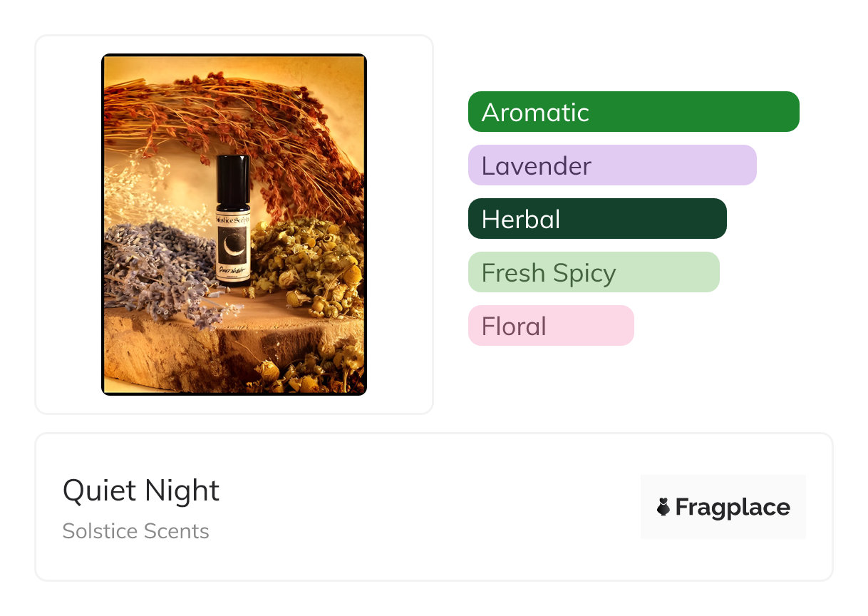Open the Solstice Scents brand link
The image size is (868, 616).
(x=135, y=531)
